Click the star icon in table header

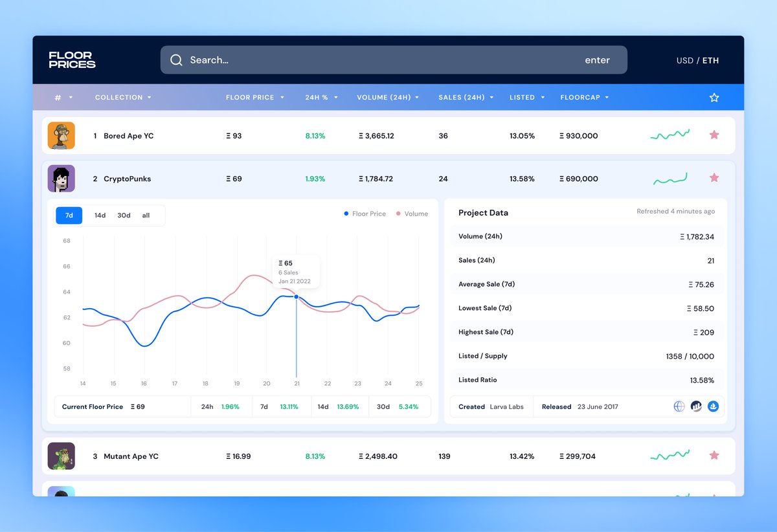(x=714, y=98)
